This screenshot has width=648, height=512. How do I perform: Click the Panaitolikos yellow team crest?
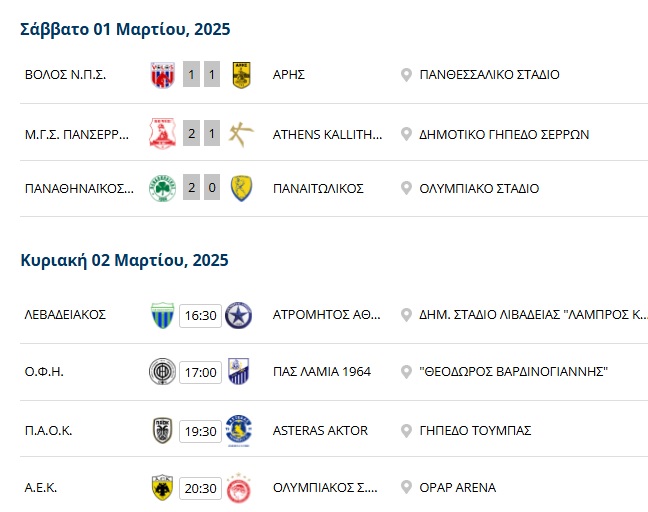[240, 189]
